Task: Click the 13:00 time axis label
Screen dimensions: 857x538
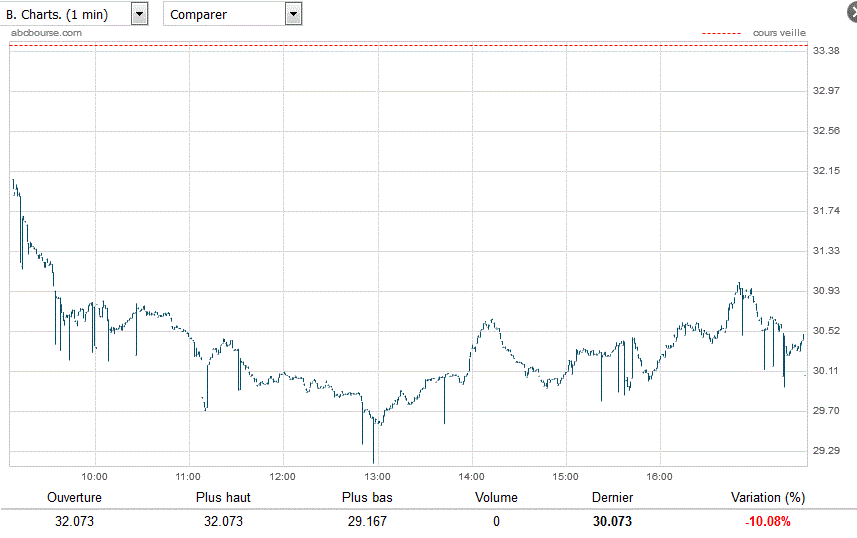Action: [378, 477]
